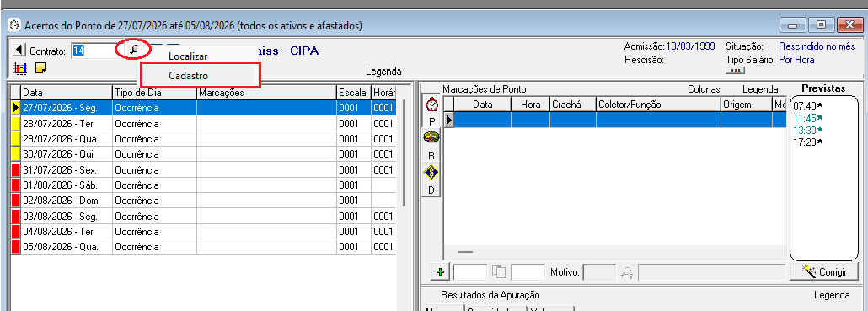Click the Rescindido no mês status text
The image size is (868, 311).
click(x=817, y=46)
